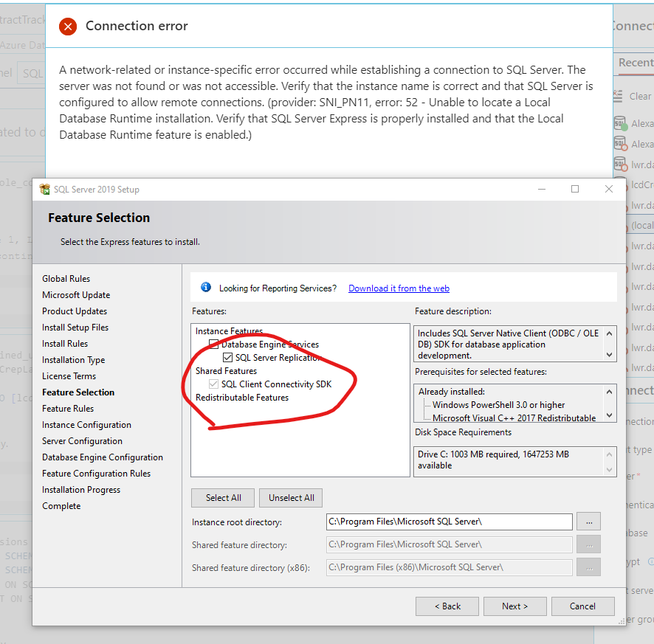Select the License Terms step
654x644 pixels.
pyautogui.click(x=69, y=376)
